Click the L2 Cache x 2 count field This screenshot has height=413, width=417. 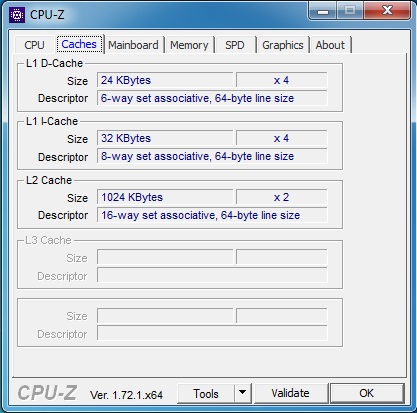282,197
